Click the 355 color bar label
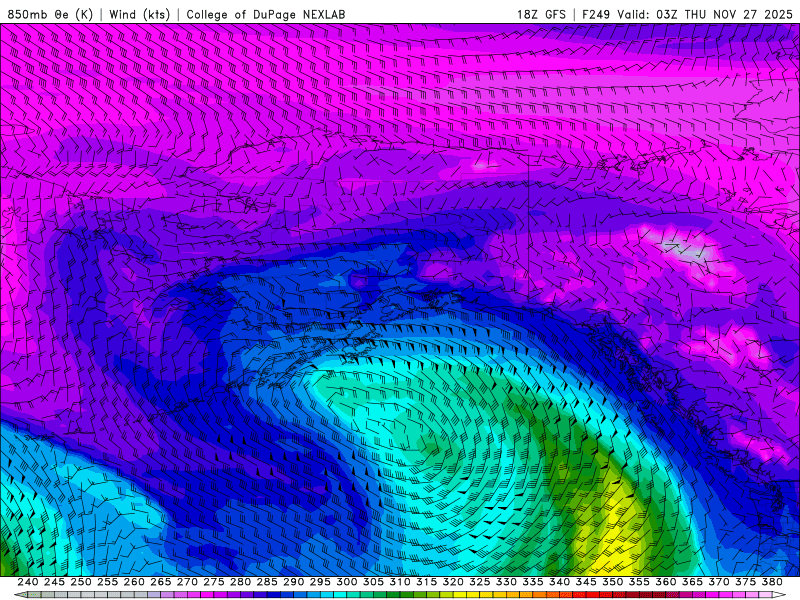Screen dimensions: 800x600 (639, 582)
